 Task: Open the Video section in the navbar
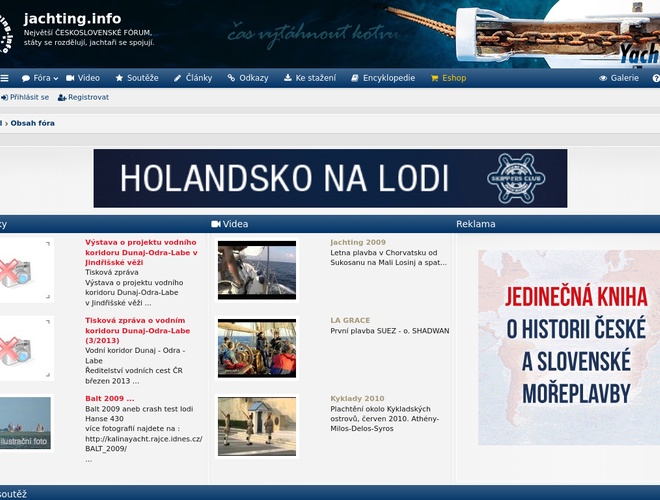click(x=83, y=78)
